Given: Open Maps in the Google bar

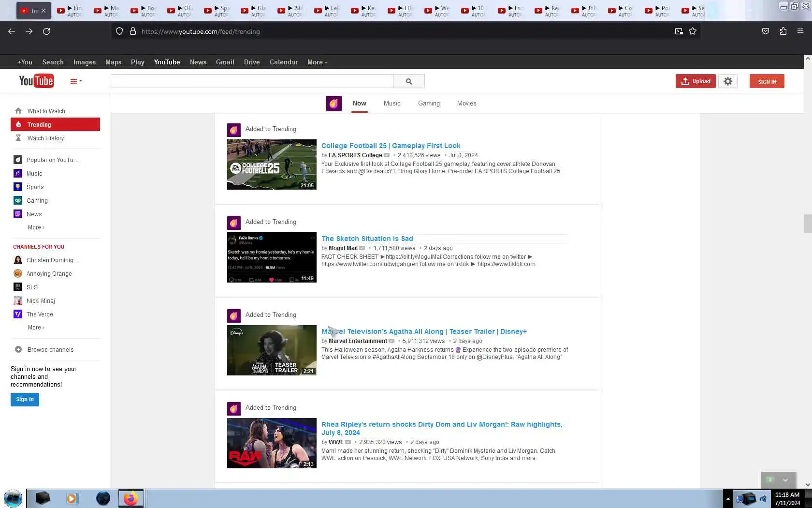Looking at the screenshot, I should pyautogui.click(x=113, y=62).
